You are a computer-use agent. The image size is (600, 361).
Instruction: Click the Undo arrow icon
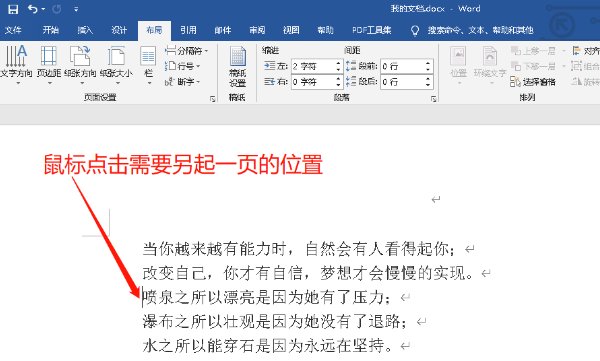33,9
